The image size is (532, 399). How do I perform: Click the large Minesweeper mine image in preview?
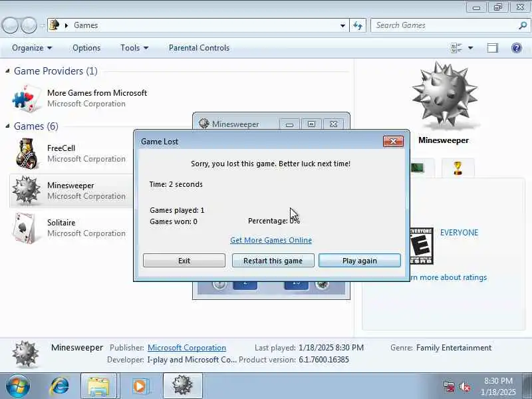coord(444,95)
